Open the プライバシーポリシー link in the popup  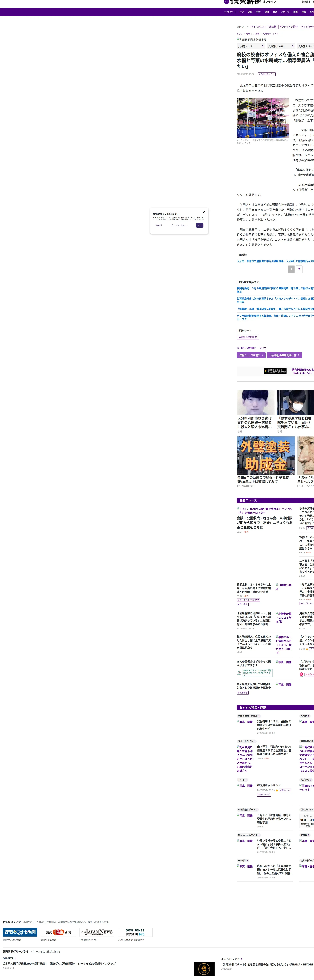[179, 225]
